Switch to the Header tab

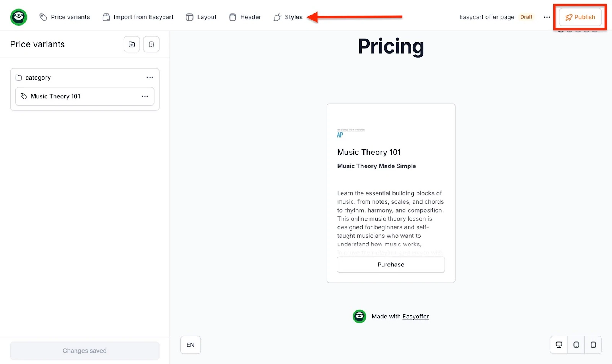[245, 17]
